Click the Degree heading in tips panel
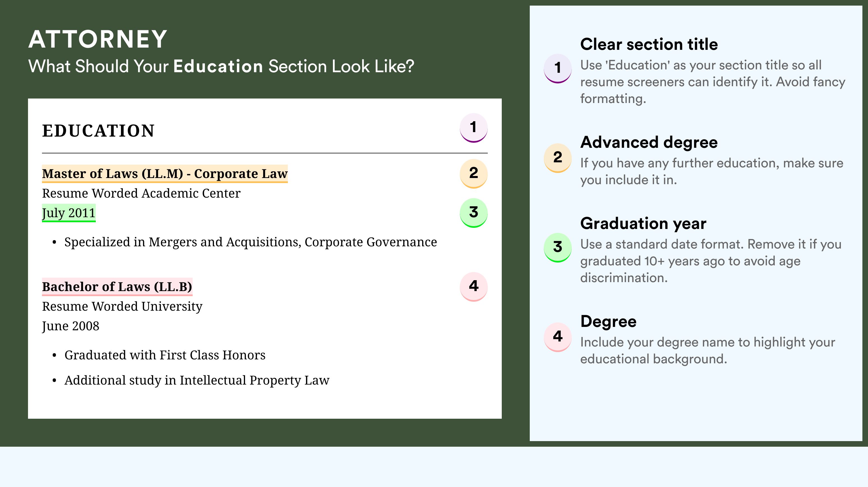Image resolution: width=868 pixels, height=487 pixels. pos(608,322)
